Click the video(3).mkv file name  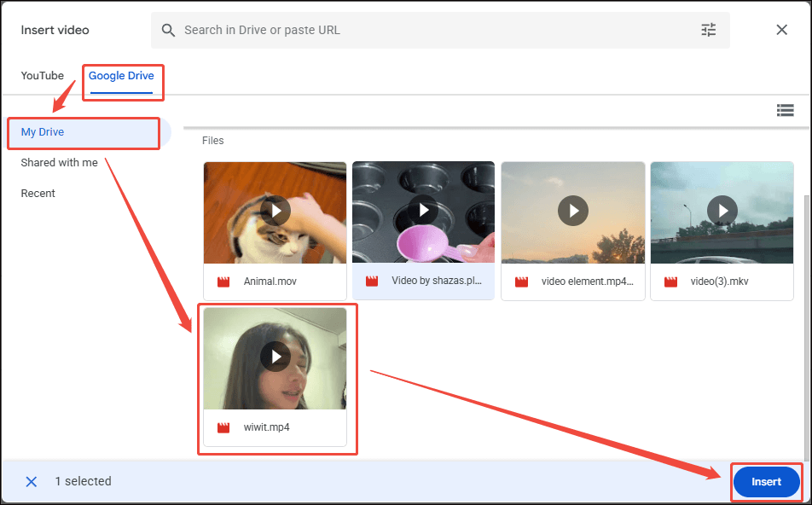pos(719,282)
